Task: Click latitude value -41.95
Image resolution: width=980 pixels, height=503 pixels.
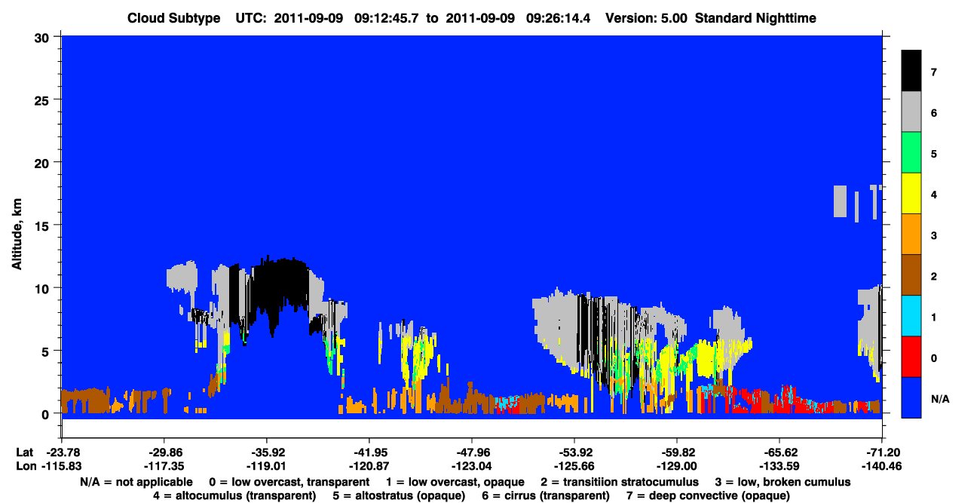Action: (x=369, y=452)
